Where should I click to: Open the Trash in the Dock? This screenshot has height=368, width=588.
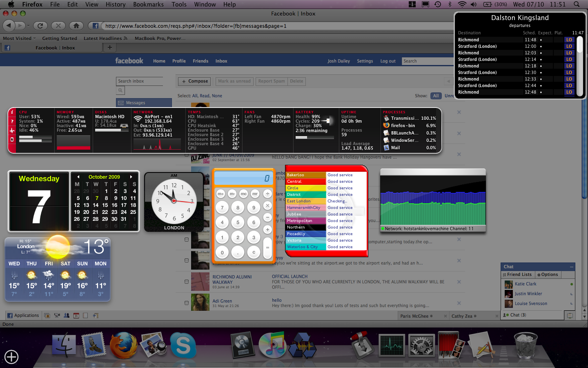pos(526,346)
